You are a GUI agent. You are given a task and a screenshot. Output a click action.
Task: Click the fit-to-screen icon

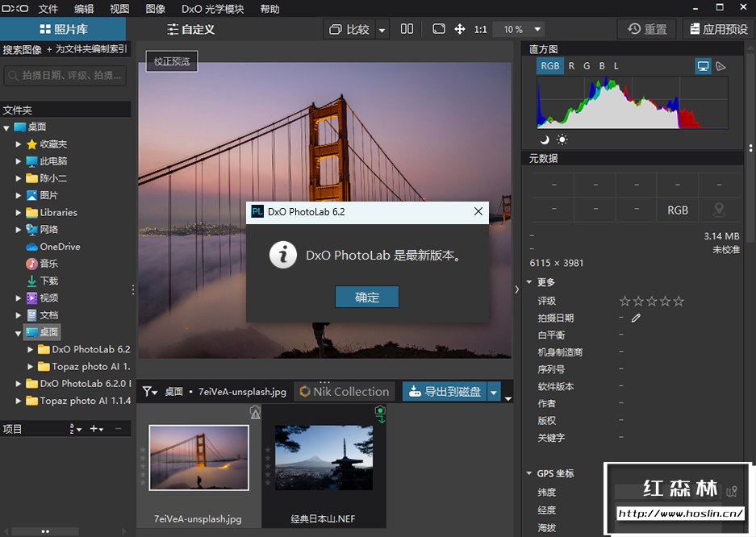(x=438, y=29)
